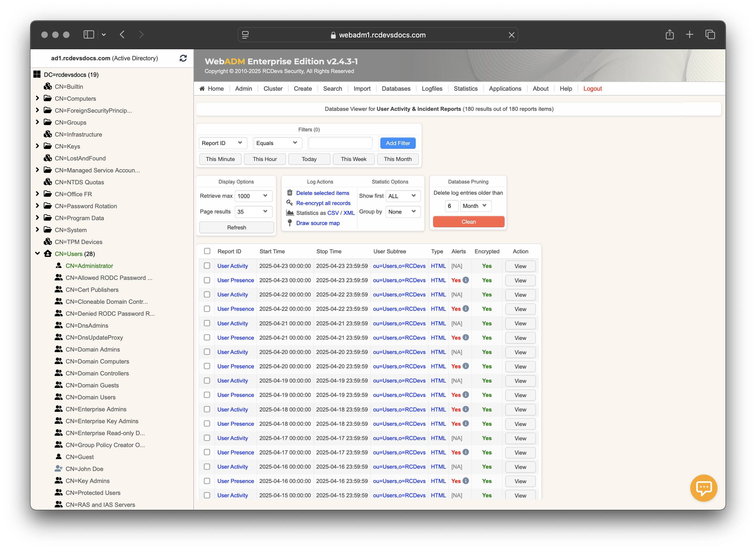Click the CN=John Doe user icon
The image size is (756, 550).
58,468
